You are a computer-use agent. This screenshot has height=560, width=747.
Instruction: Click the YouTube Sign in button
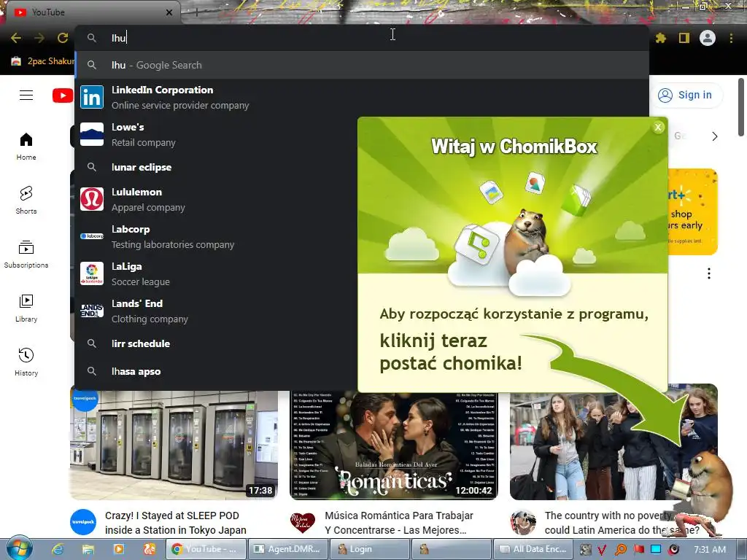point(686,95)
